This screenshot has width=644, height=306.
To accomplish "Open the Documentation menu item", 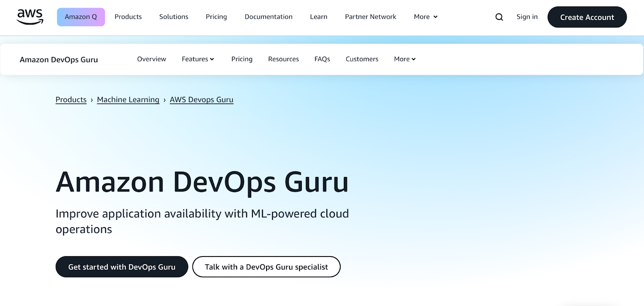I will point(268,17).
